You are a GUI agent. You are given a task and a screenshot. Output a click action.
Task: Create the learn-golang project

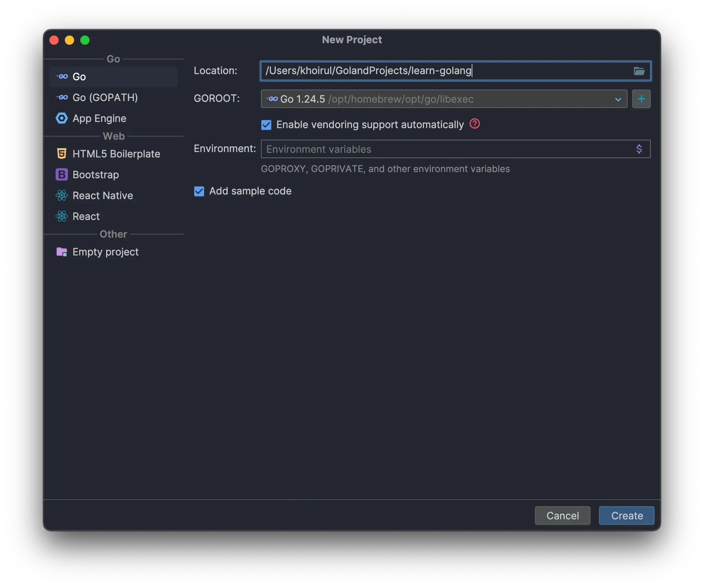626,515
